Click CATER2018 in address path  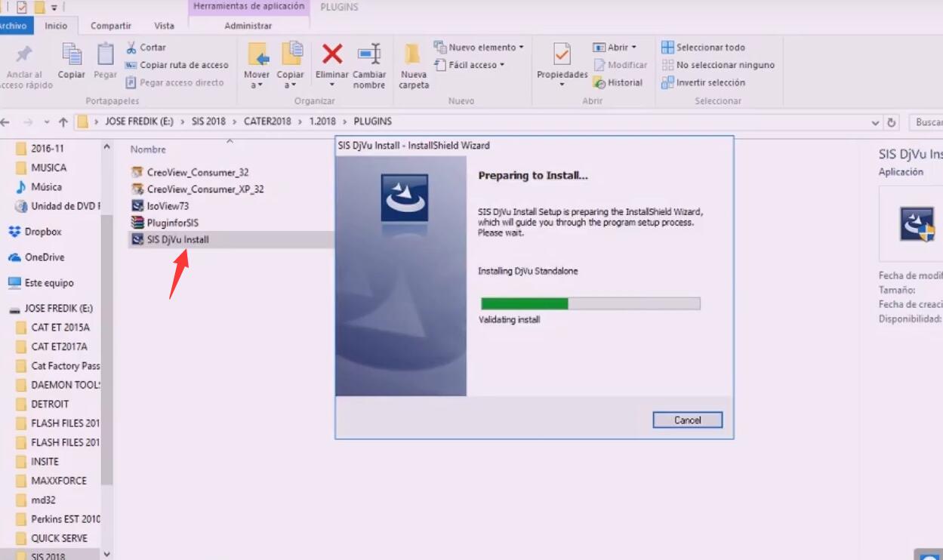coord(267,122)
